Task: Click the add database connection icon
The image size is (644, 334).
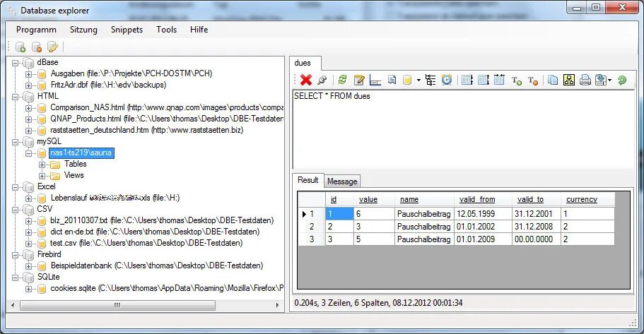Action: pos(20,47)
